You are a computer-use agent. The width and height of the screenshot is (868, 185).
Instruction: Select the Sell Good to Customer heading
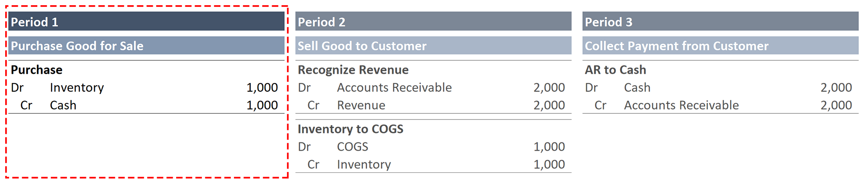click(433, 45)
